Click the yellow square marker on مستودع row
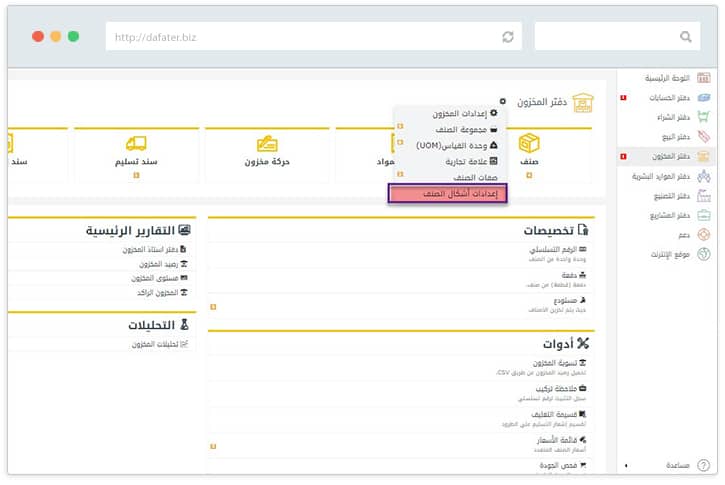This screenshot has height=485, width=725. (x=213, y=307)
